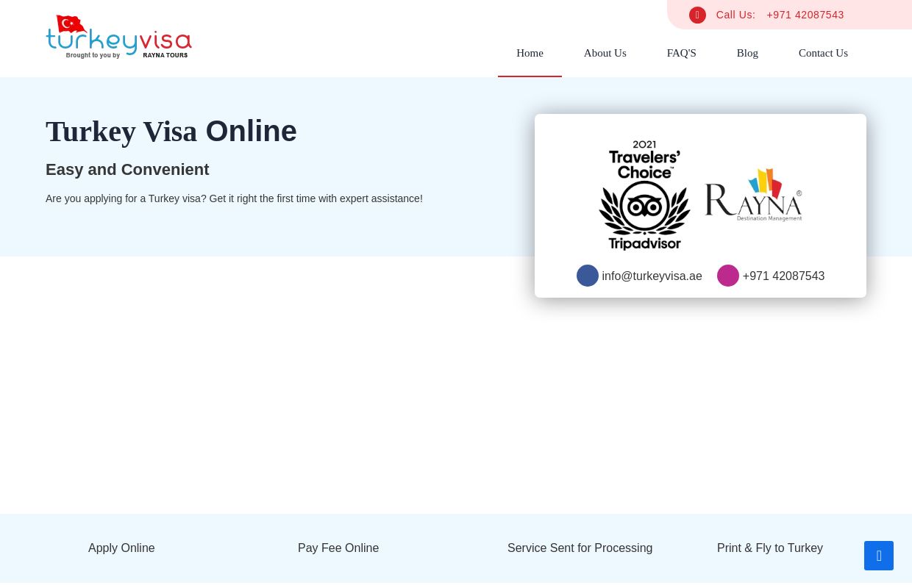Navigate to the FAQ'S section

click(x=681, y=53)
